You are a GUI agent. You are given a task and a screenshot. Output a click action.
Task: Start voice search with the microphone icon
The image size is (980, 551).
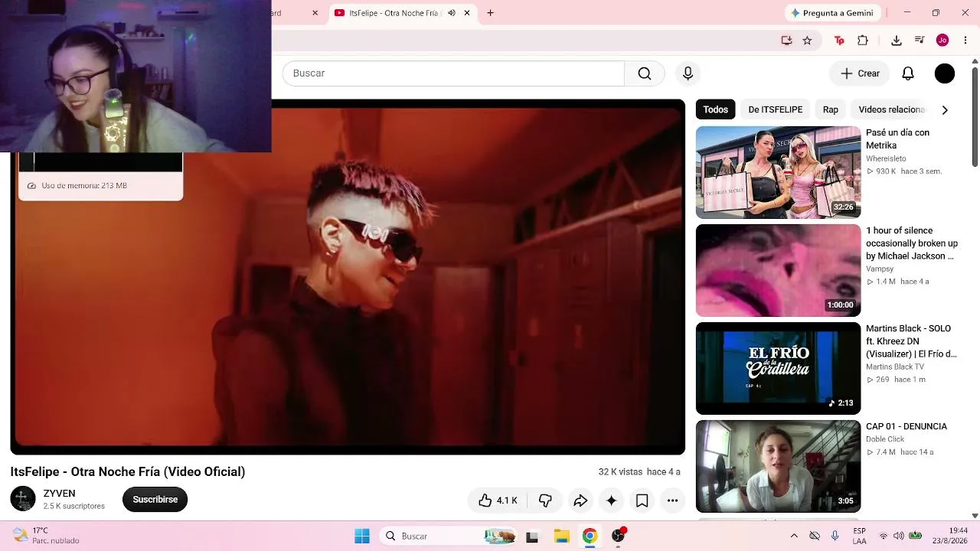click(x=688, y=73)
